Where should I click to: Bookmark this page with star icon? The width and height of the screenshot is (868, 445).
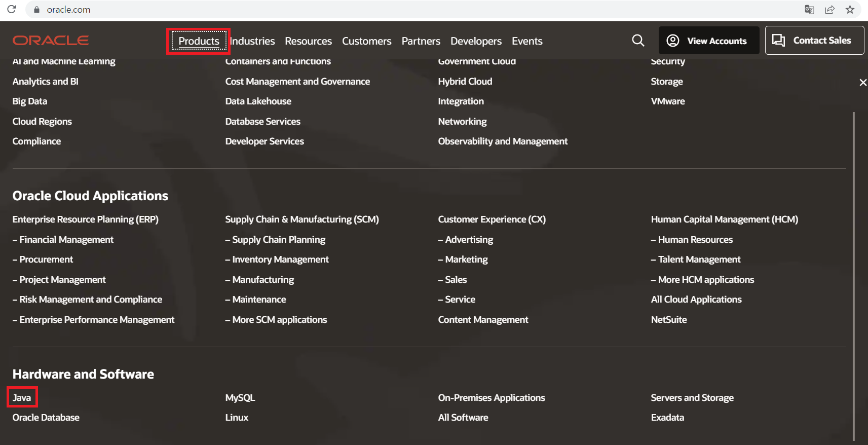click(x=850, y=10)
